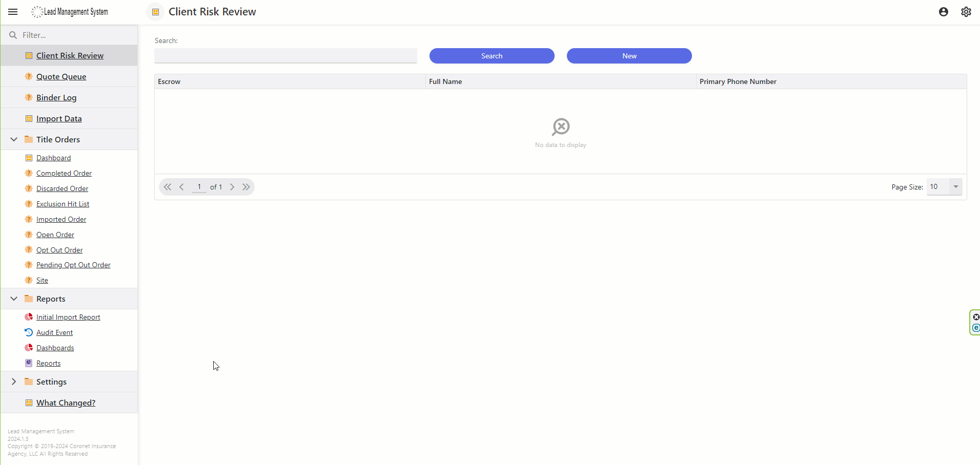Expand the Settings folder group
980x465 pixels.
(x=14, y=382)
